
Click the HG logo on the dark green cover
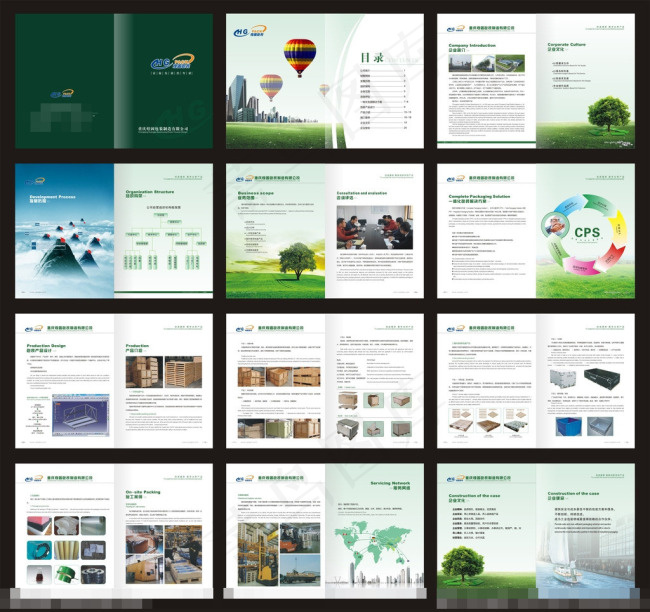pos(172,63)
